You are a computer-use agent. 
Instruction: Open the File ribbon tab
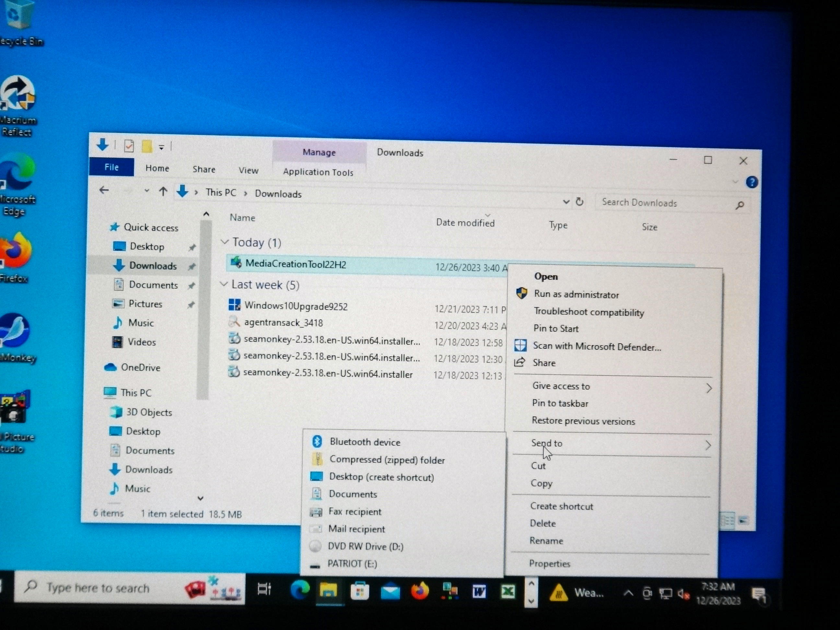coord(111,167)
